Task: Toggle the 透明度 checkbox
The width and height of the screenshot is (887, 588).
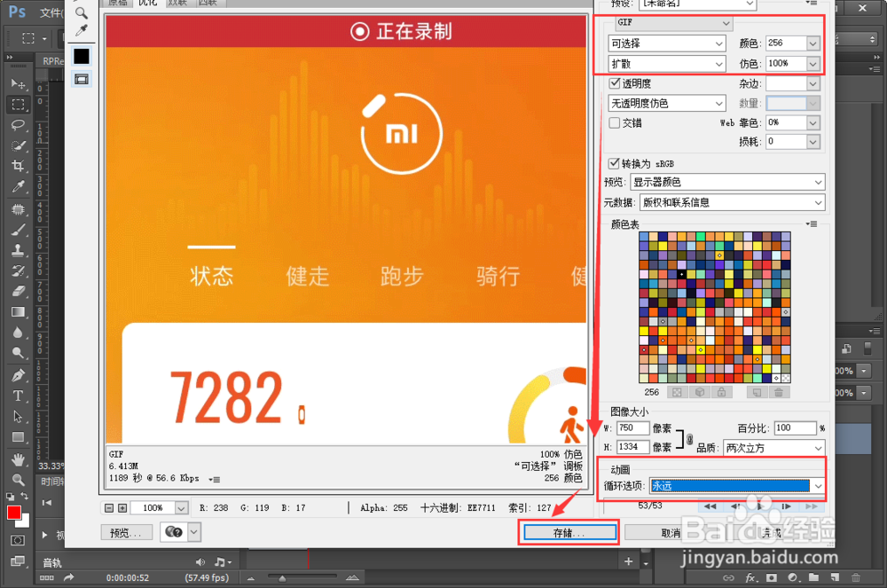Action: coord(615,83)
